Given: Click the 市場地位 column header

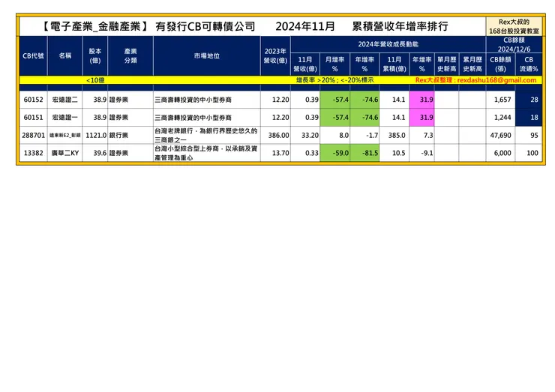Looking at the screenshot, I should (x=207, y=56).
